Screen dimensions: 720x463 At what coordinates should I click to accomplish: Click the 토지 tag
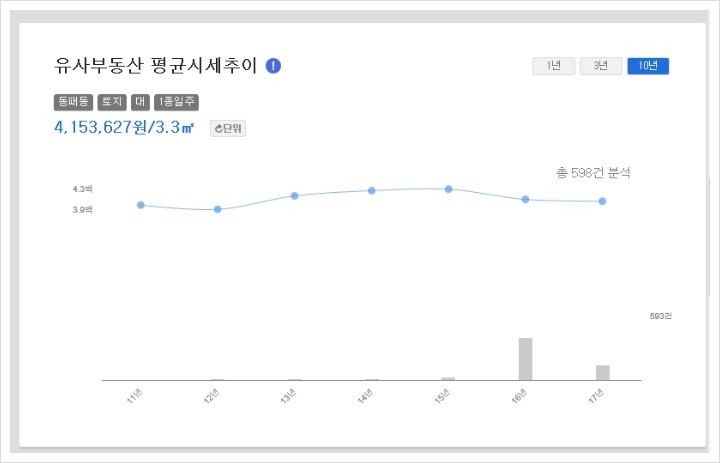(x=112, y=101)
